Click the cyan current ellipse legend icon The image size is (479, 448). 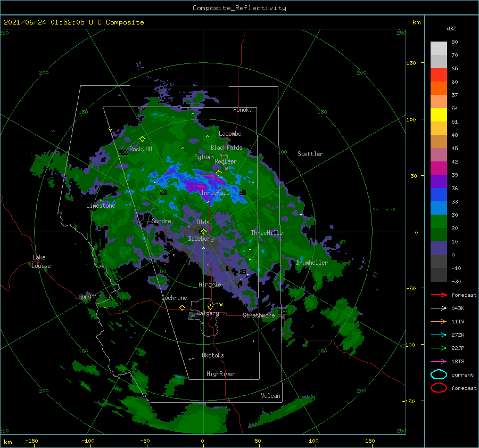(x=439, y=374)
